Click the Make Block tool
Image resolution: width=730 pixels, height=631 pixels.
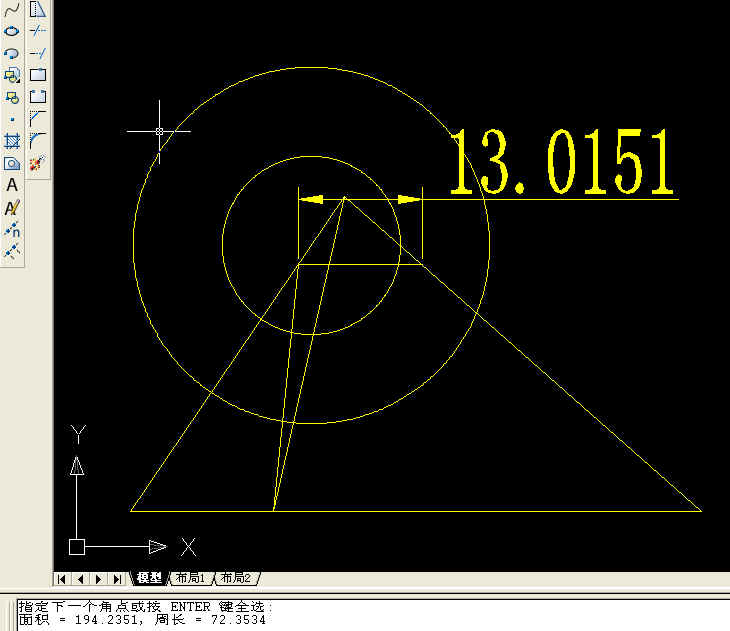12,97
